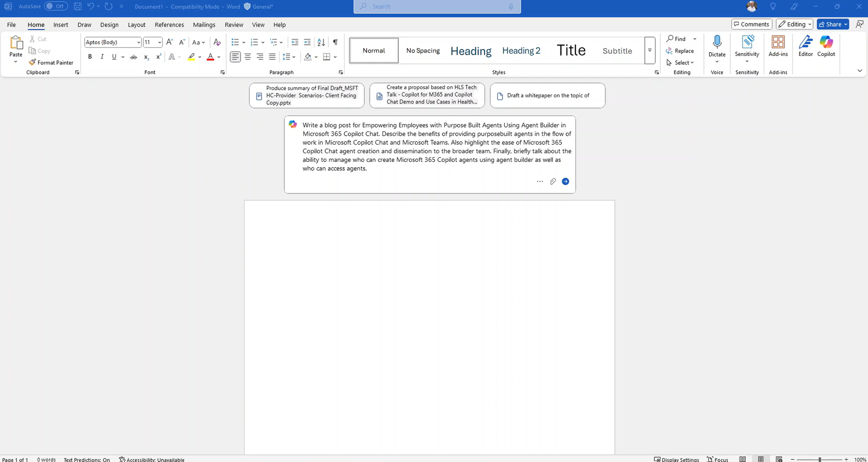Align text to the right

pos(260,57)
